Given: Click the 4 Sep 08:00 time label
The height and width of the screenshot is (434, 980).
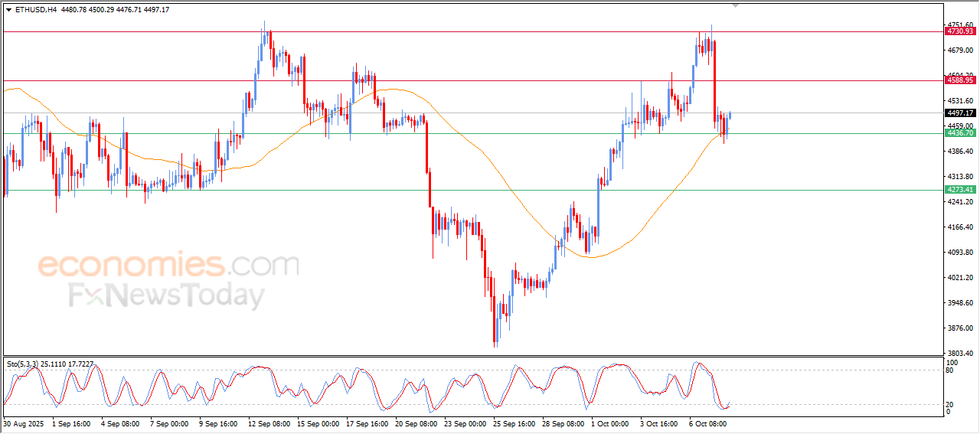Looking at the screenshot, I should tap(120, 423).
